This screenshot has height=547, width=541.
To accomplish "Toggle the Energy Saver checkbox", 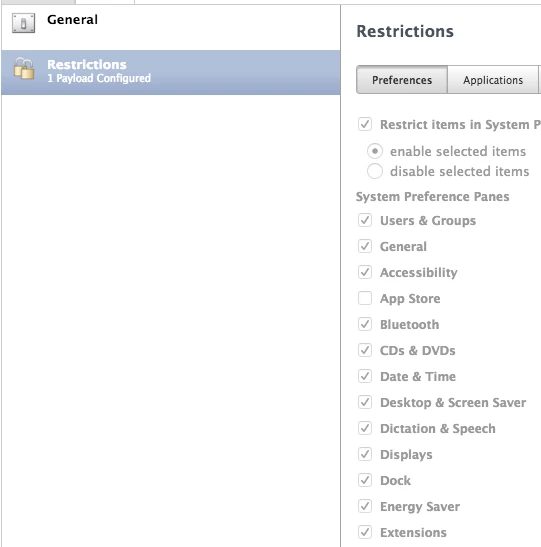I will [x=365, y=506].
